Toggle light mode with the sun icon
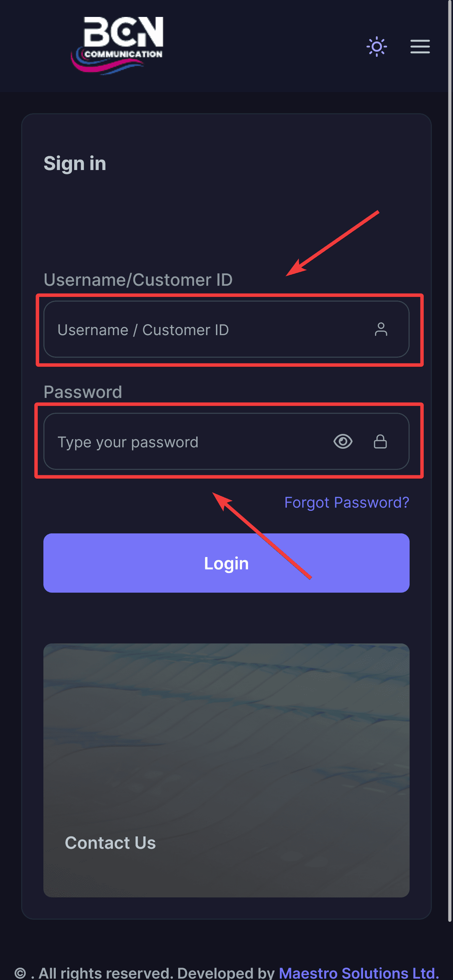This screenshot has height=980, width=453. pyautogui.click(x=376, y=47)
